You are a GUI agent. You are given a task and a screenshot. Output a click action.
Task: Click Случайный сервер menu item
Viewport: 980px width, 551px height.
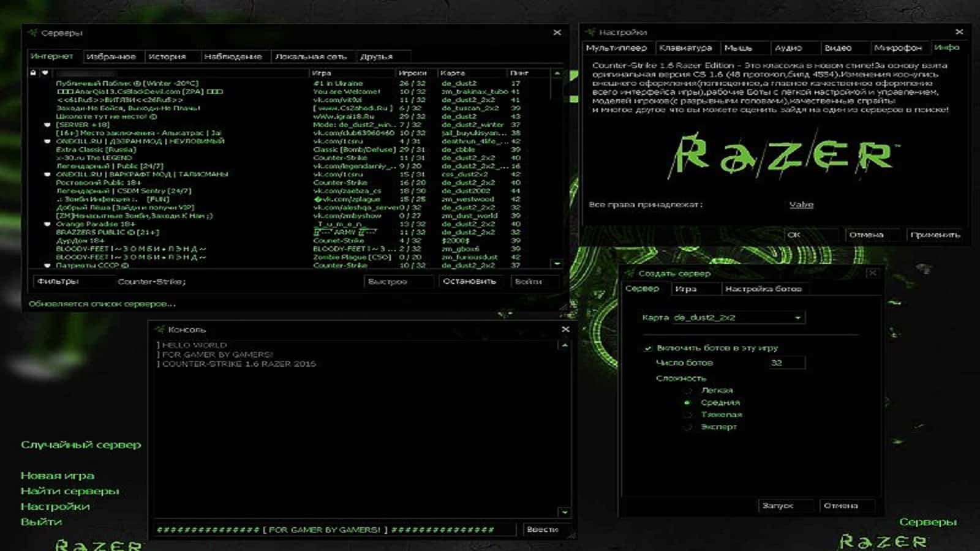81,444
